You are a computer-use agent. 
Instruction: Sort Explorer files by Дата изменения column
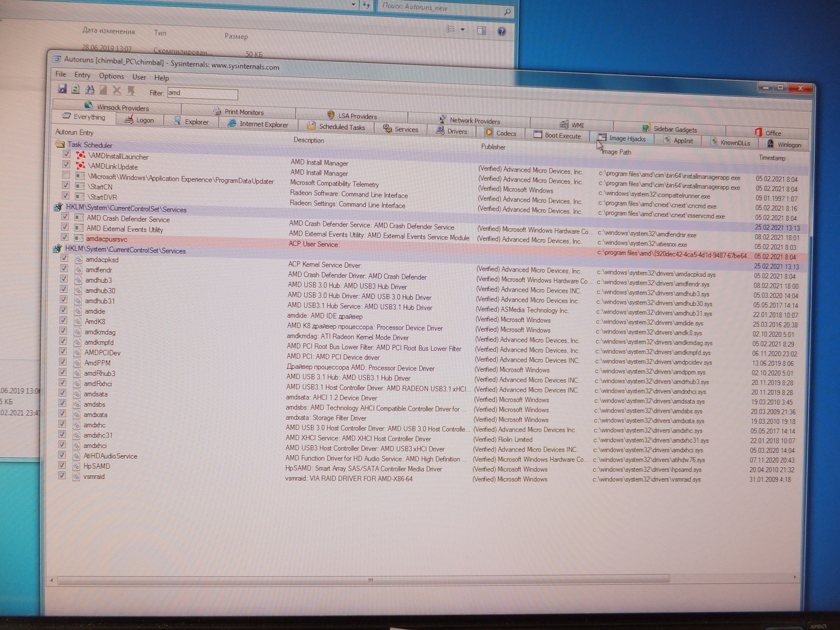click(109, 31)
